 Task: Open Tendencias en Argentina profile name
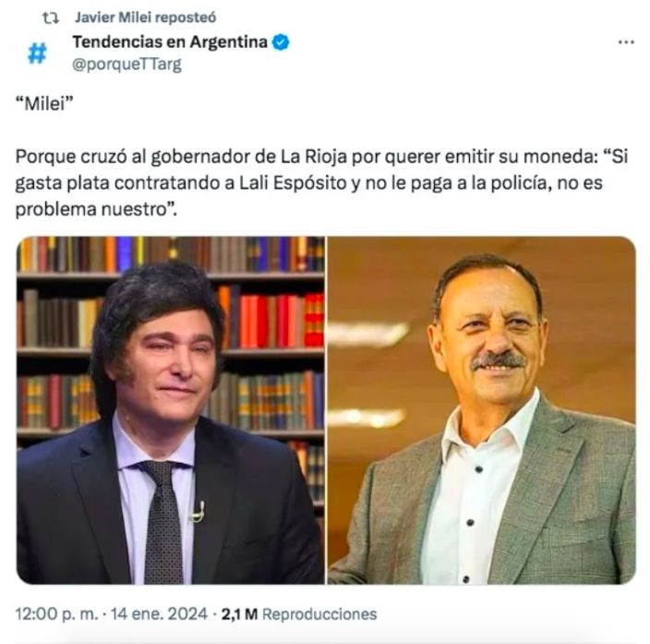[x=171, y=43]
